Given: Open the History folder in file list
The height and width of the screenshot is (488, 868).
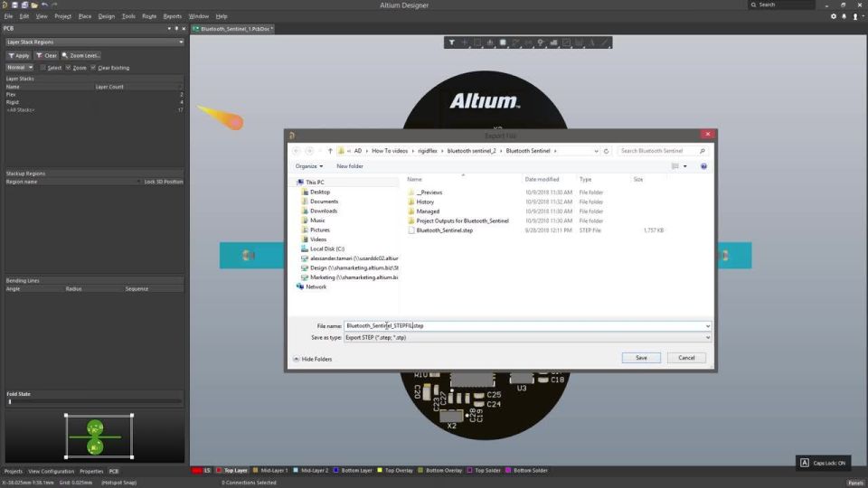Looking at the screenshot, I should point(425,202).
